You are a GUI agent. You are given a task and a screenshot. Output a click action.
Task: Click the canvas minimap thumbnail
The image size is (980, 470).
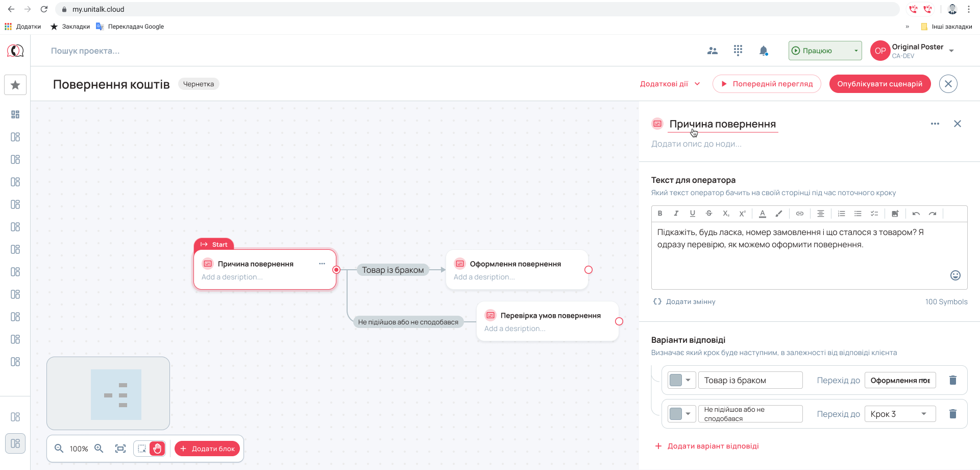tap(108, 393)
